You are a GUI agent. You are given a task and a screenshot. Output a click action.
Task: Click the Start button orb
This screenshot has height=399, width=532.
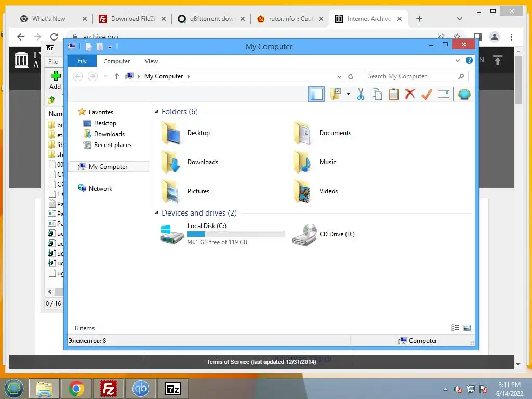[x=14, y=389]
